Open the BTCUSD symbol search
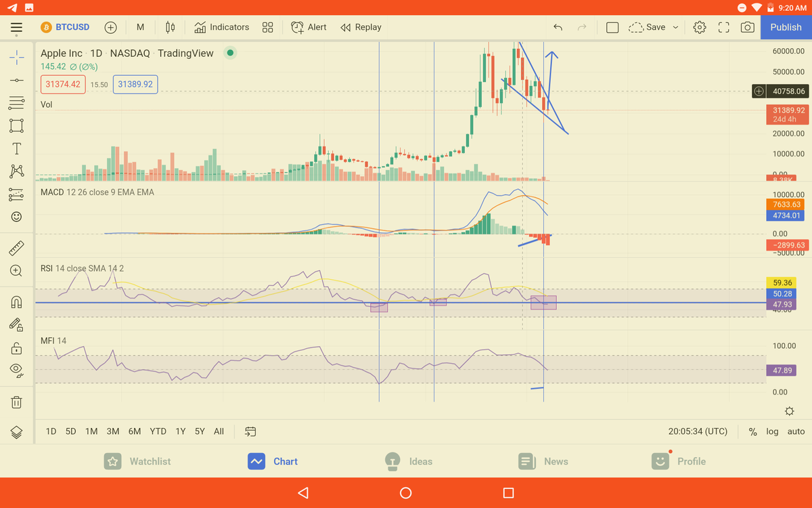The height and width of the screenshot is (508, 812). tap(65, 27)
